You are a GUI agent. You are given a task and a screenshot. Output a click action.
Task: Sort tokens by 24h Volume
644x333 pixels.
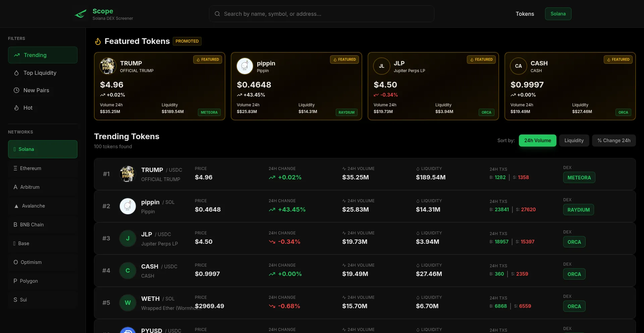tap(537, 141)
